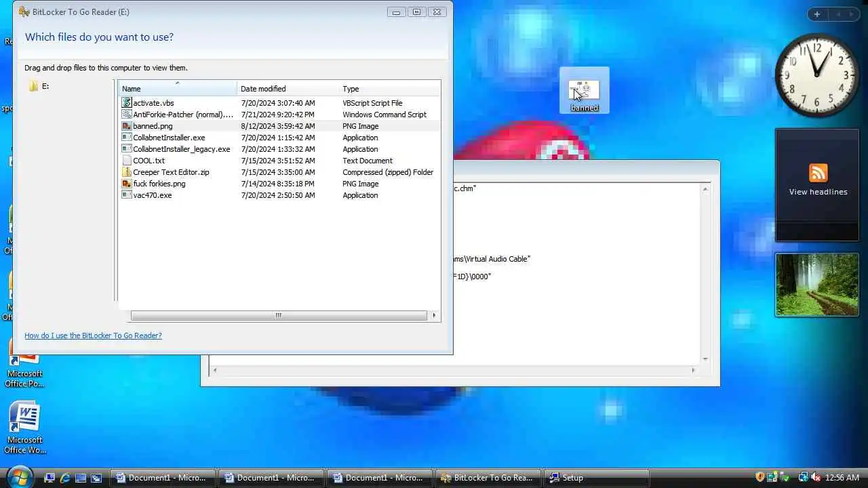The height and width of the screenshot is (488, 868).
Task: Click the date 7/20/2024 2:50:50 AM
Action: point(277,195)
